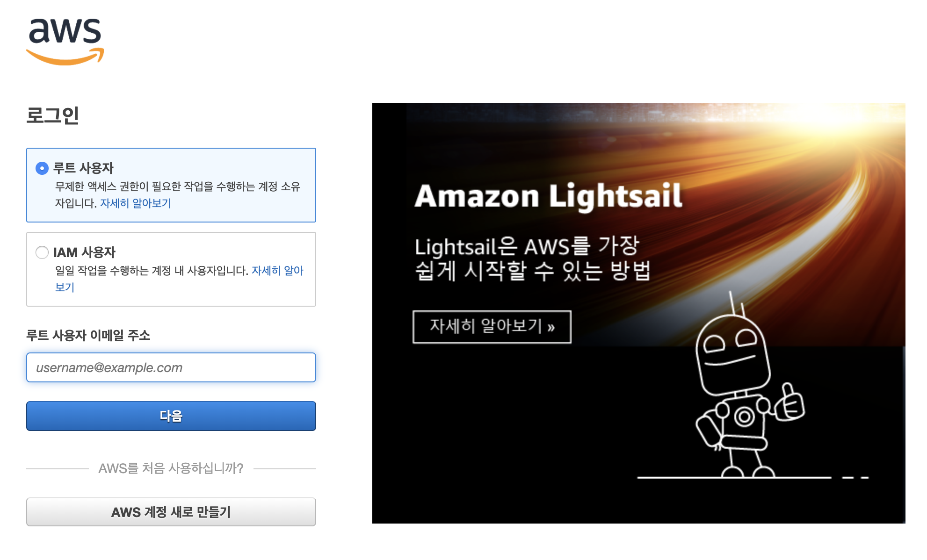
Task: Click the blue 다음 button
Action: coord(171,416)
